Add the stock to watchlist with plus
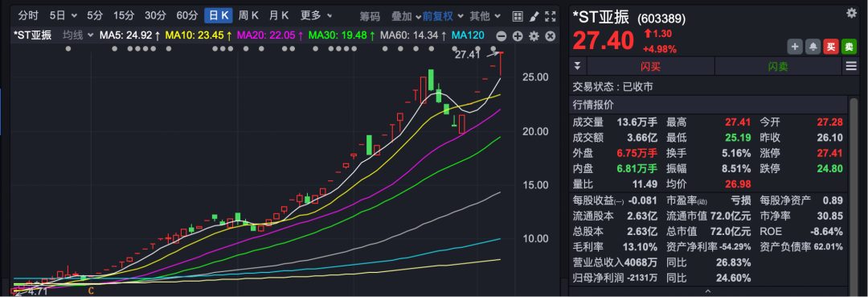868x297 pixels. (794, 47)
